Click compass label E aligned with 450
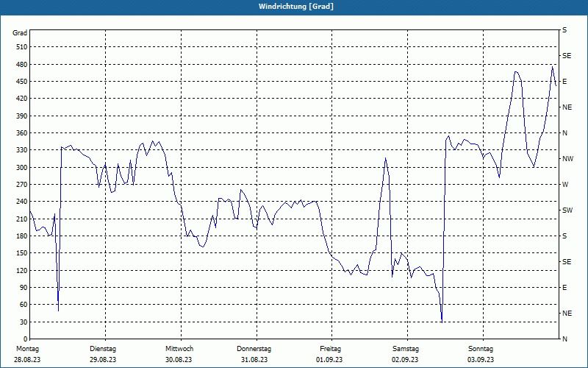This screenshot has height=368, width=588. click(x=564, y=82)
